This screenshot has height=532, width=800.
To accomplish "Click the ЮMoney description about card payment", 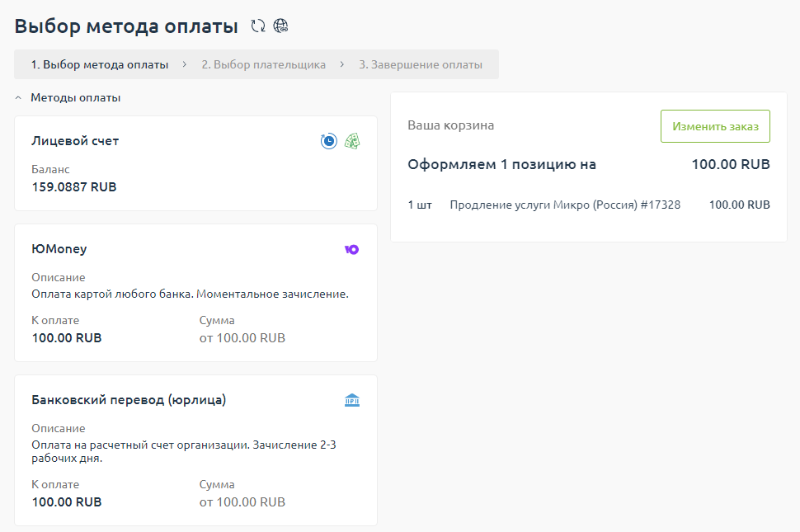I will point(190,294).
